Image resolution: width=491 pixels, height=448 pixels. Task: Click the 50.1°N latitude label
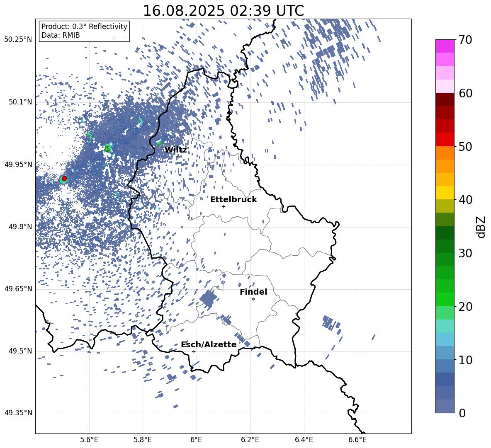[x=21, y=102]
